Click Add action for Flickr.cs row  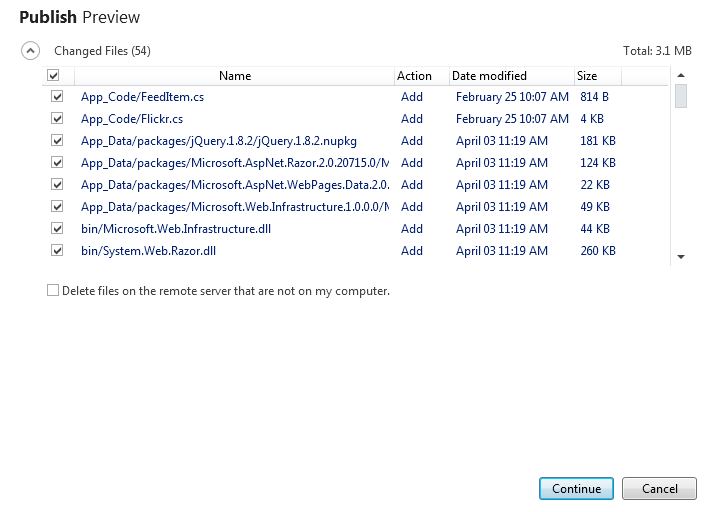(412, 119)
